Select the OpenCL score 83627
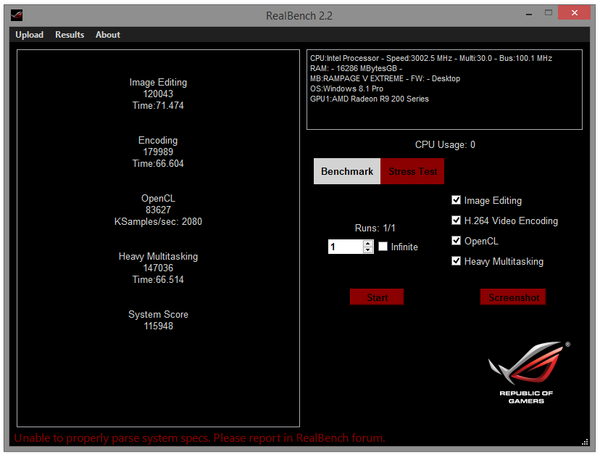600x457 pixels. pos(158,210)
